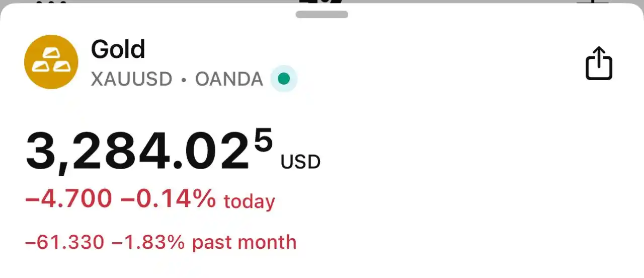The image size is (644, 278).
Task: Select the −4.700 daily change value
Action: pyautogui.click(x=68, y=198)
